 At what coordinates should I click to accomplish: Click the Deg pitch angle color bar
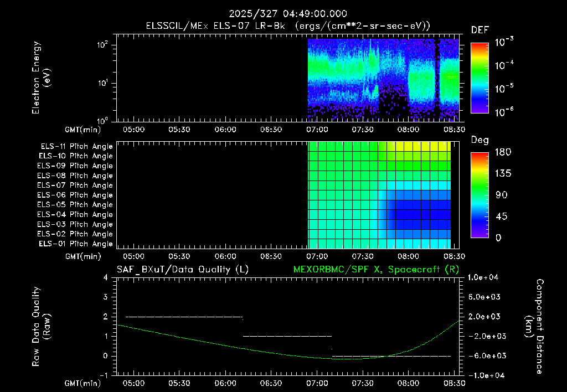pos(480,195)
